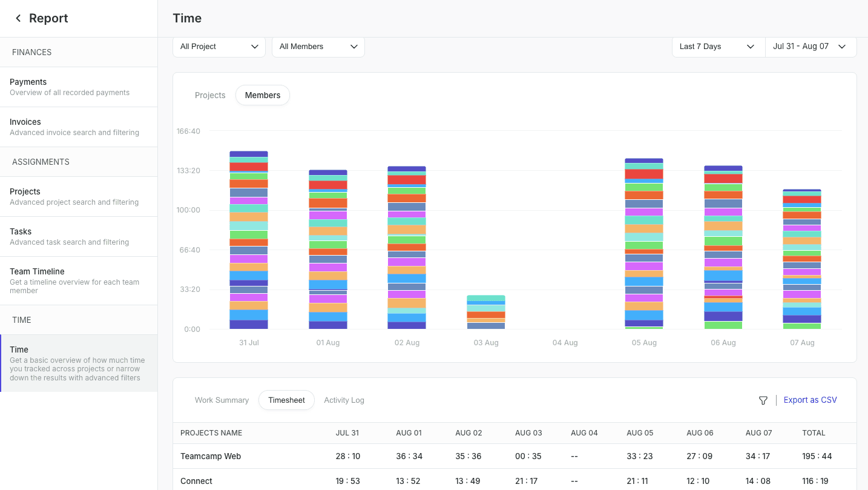The width and height of the screenshot is (868, 490).
Task: Click Connect project row name
Action: point(196,481)
